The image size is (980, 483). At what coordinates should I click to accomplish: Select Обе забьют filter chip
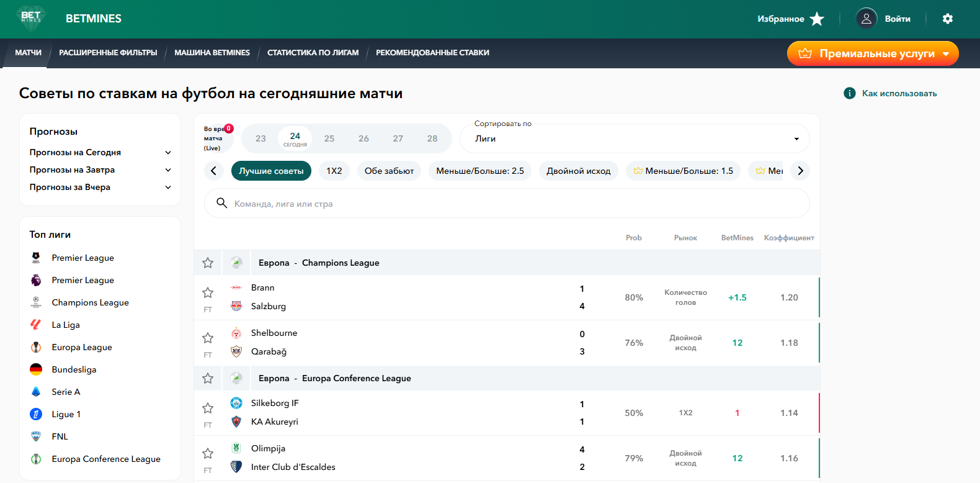click(x=389, y=171)
